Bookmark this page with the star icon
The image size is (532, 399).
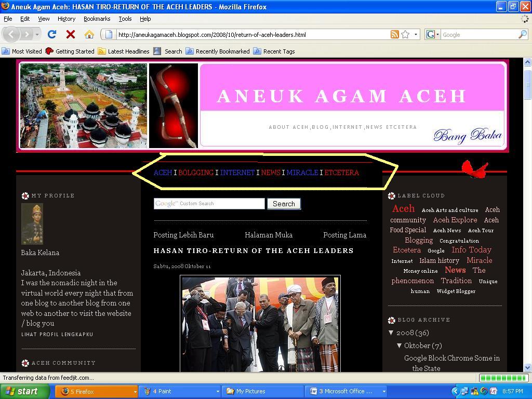(405, 34)
